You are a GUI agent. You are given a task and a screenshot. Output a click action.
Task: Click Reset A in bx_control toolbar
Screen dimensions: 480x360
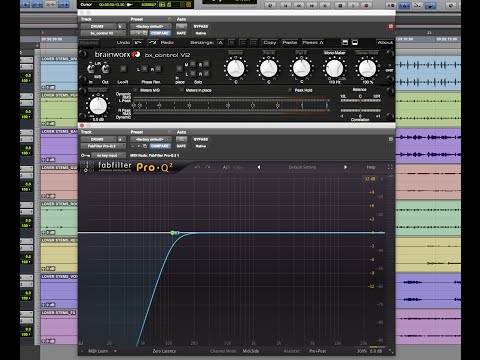point(313,43)
